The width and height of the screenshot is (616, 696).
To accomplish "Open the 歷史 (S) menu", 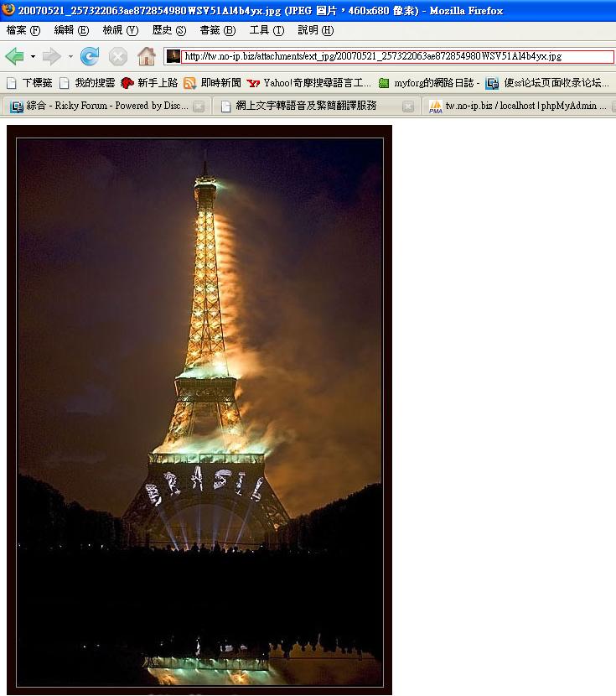I will point(169,30).
